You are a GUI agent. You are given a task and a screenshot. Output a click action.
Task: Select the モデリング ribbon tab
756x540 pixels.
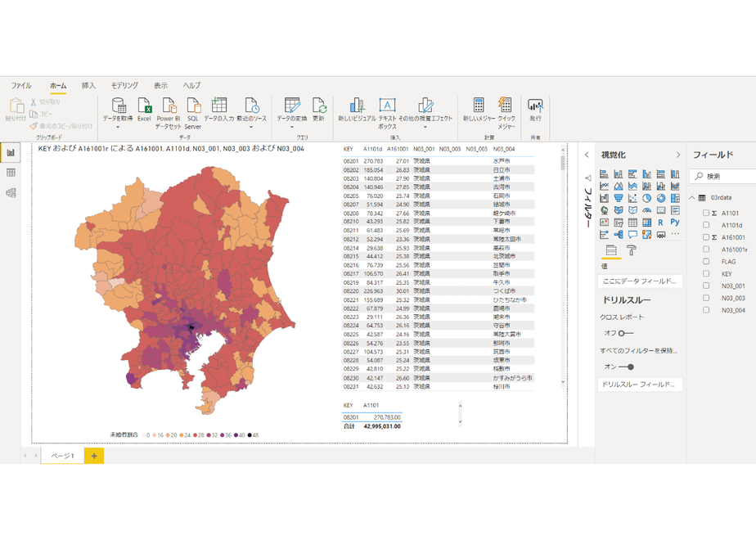coord(124,85)
